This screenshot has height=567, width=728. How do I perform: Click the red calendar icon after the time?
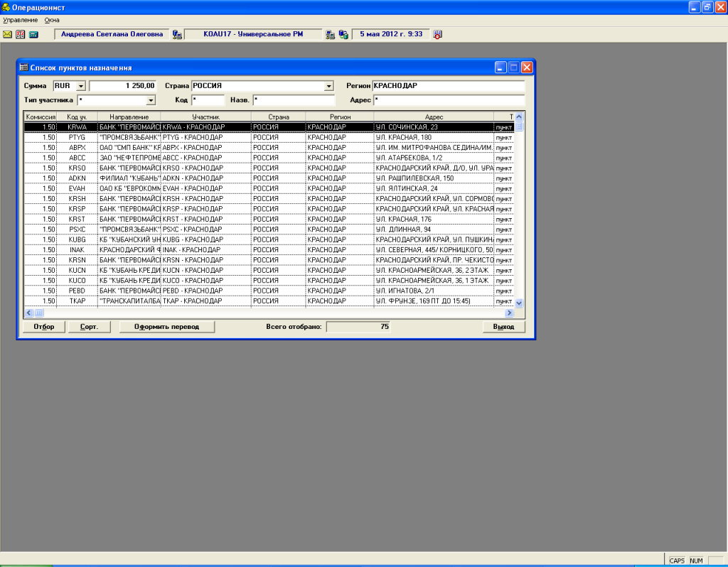click(x=437, y=34)
